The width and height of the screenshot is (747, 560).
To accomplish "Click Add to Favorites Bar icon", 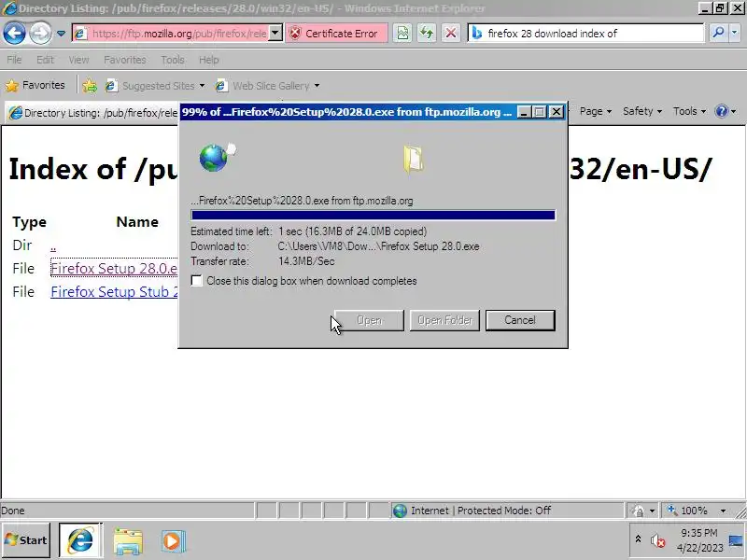I will pyautogui.click(x=90, y=86).
